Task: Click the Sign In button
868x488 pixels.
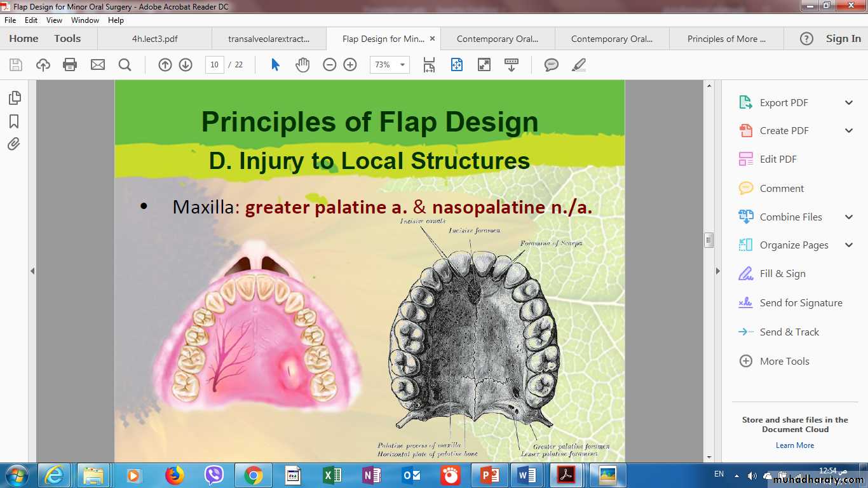Action: [x=843, y=39]
